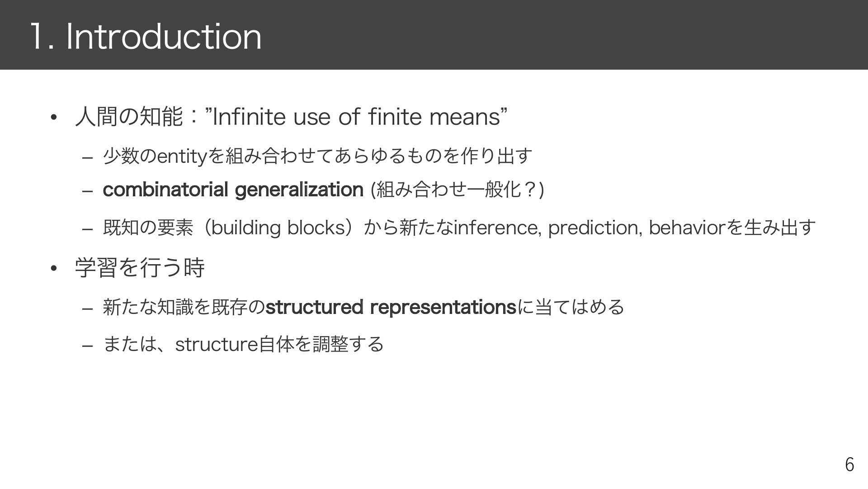The image size is (868, 489).
Task: Click the bold 'structured representations' text
Action: 391,307
